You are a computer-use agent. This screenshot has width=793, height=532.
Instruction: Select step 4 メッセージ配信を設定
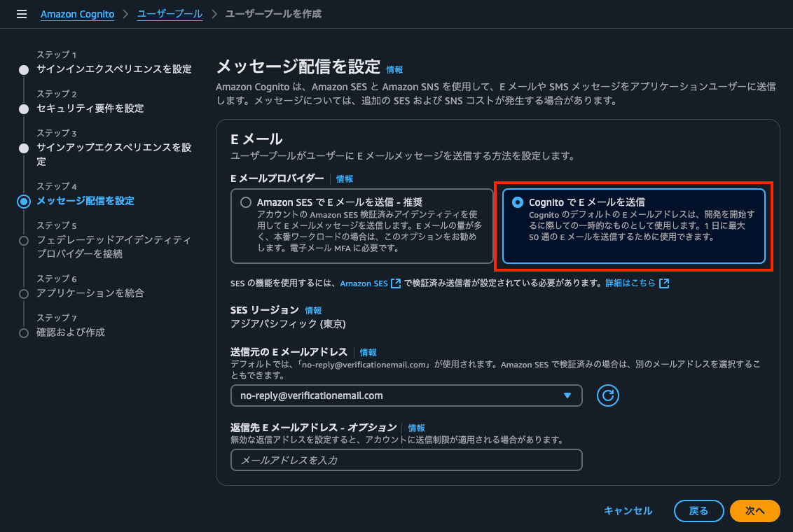(x=85, y=201)
